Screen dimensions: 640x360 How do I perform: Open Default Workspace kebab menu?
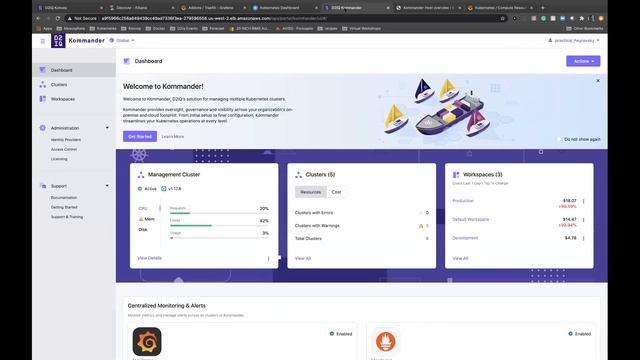(x=583, y=220)
